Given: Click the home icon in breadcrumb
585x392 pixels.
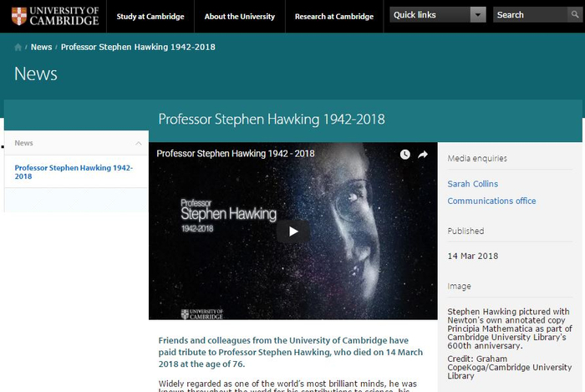Looking at the screenshot, I should click(18, 48).
